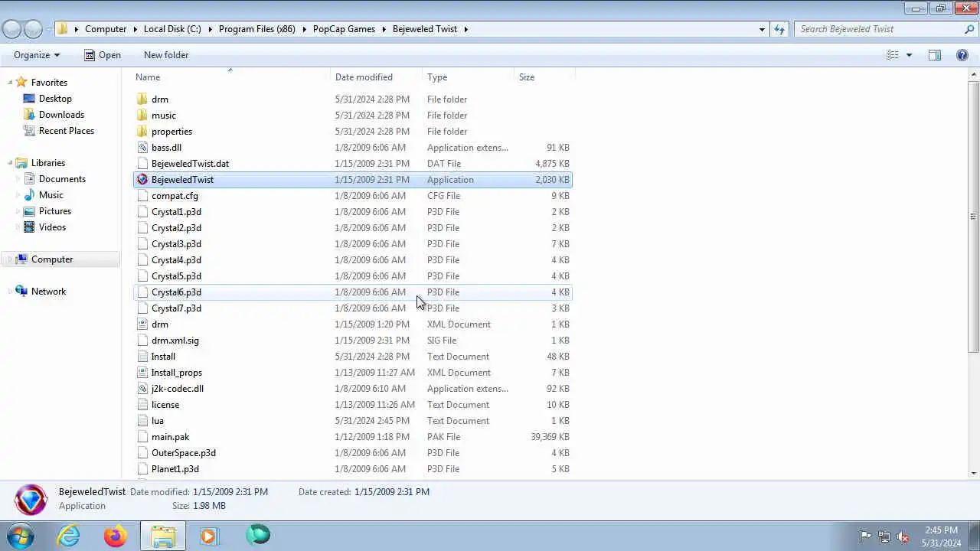The width and height of the screenshot is (980, 551).
Task: Click the BejeweledTwist application icon in list
Action: 142,179
